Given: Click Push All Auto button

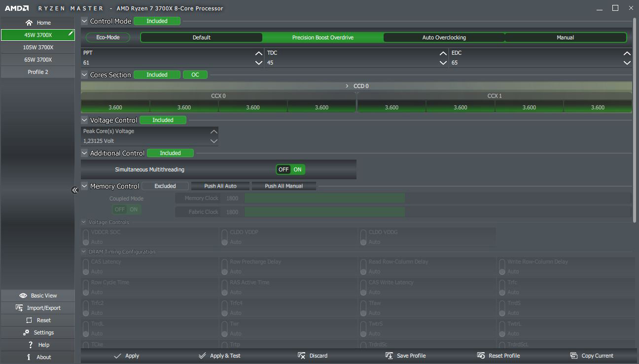Looking at the screenshot, I should [220, 186].
